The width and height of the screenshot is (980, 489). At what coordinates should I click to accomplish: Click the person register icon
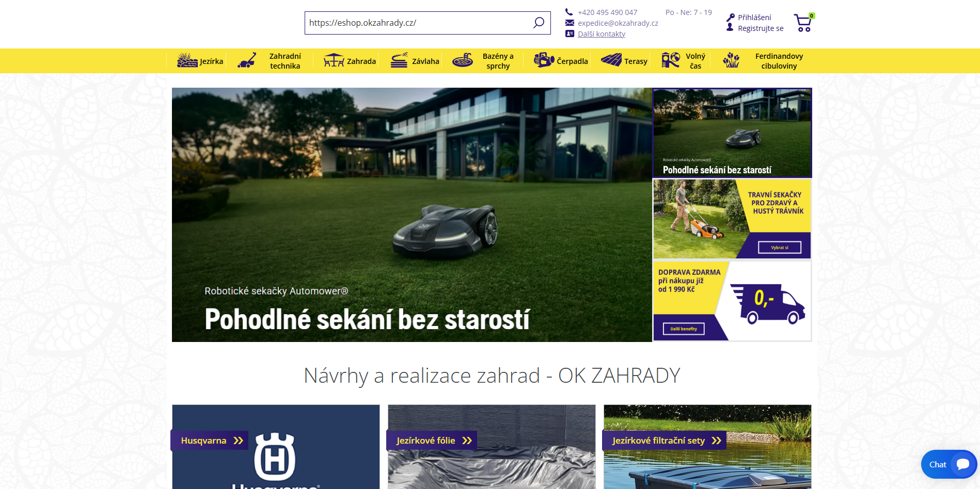point(730,27)
